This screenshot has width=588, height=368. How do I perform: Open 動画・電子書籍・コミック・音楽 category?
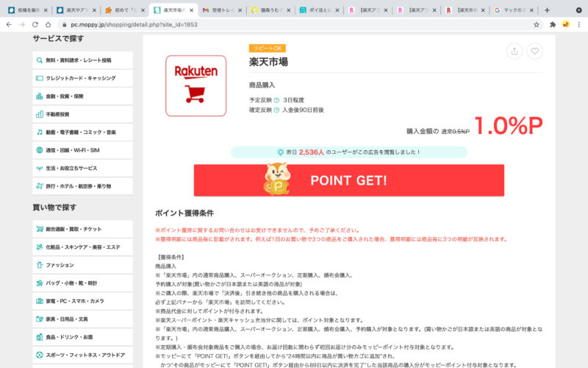point(82,132)
